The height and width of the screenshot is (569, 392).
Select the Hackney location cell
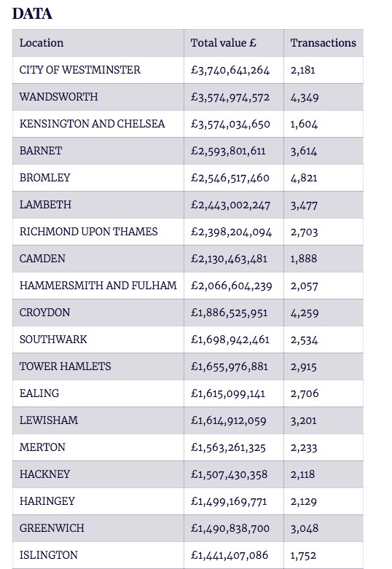[98, 474]
